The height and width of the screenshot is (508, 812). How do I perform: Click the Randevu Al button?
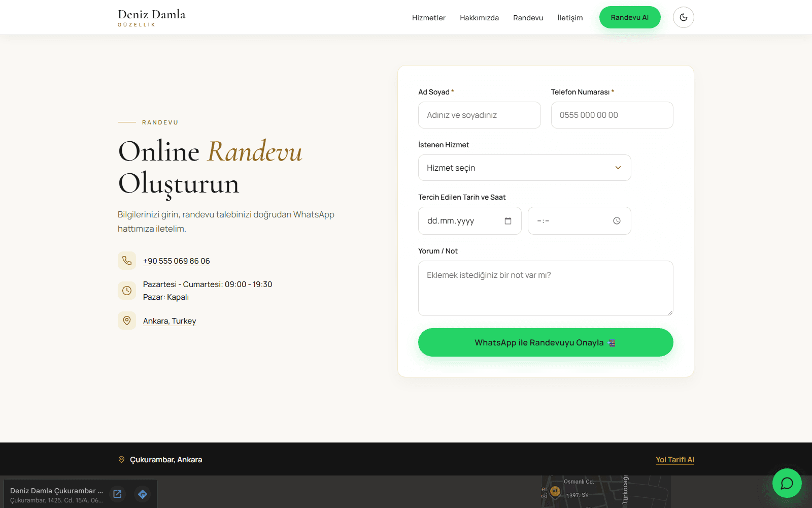point(630,17)
